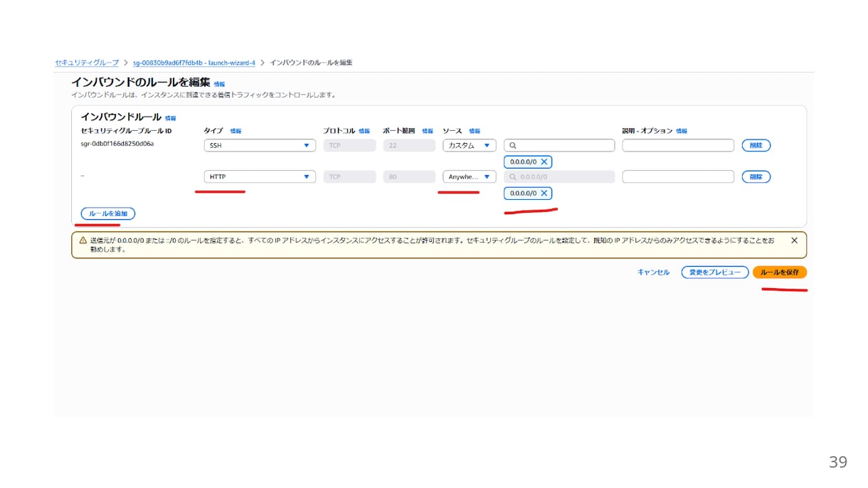Open the カスタム source dropdown
The image size is (868, 488).
(x=469, y=145)
